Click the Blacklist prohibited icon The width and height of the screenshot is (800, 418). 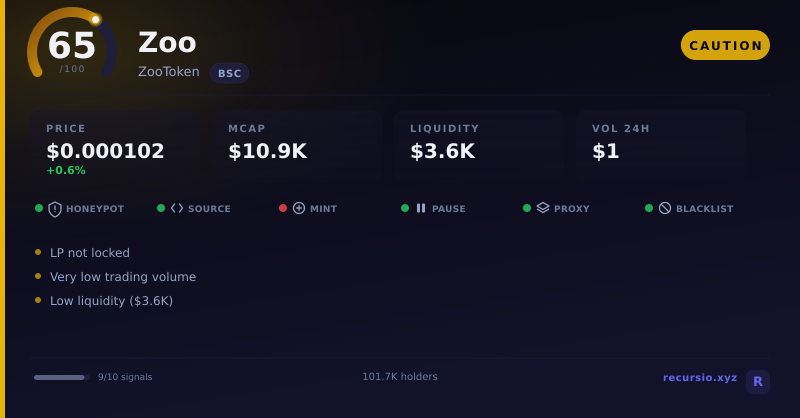coord(665,208)
